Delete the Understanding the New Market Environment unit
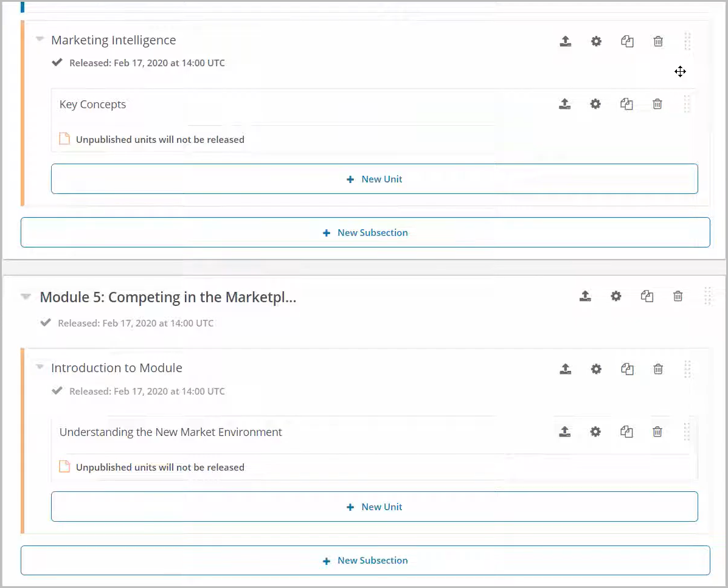This screenshot has height=588, width=728. pyautogui.click(x=657, y=432)
